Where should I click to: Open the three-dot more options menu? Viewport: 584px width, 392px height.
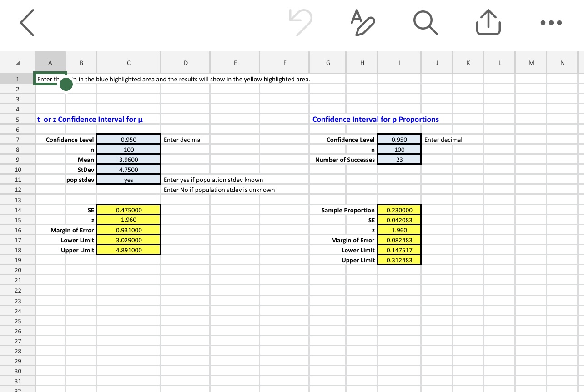[551, 23]
